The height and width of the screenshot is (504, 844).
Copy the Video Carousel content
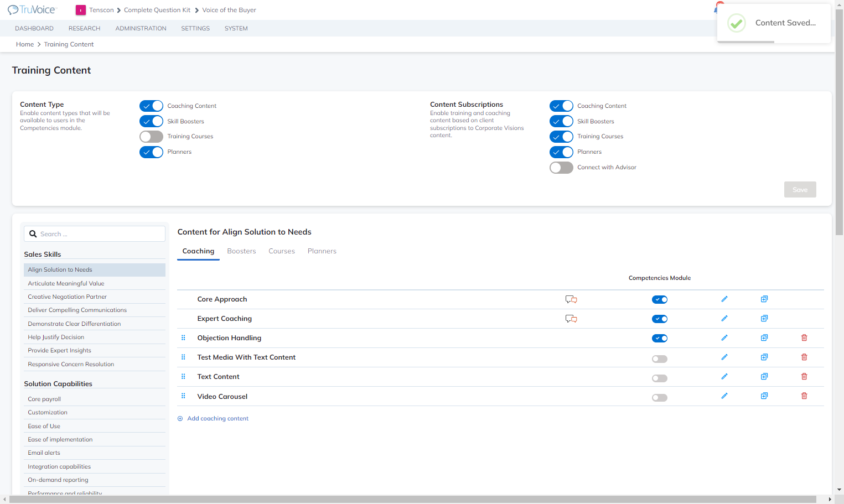click(764, 396)
